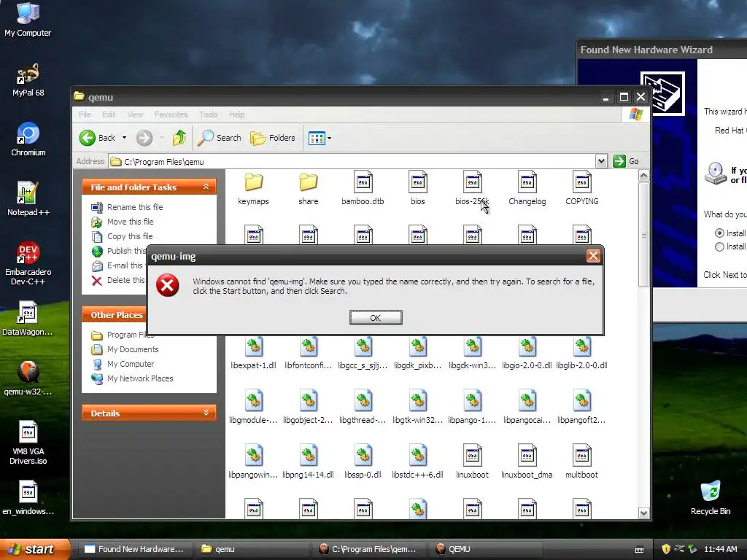Open the Windows Start menu
Viewport: 747px width, 560px height.
[34, 549]
